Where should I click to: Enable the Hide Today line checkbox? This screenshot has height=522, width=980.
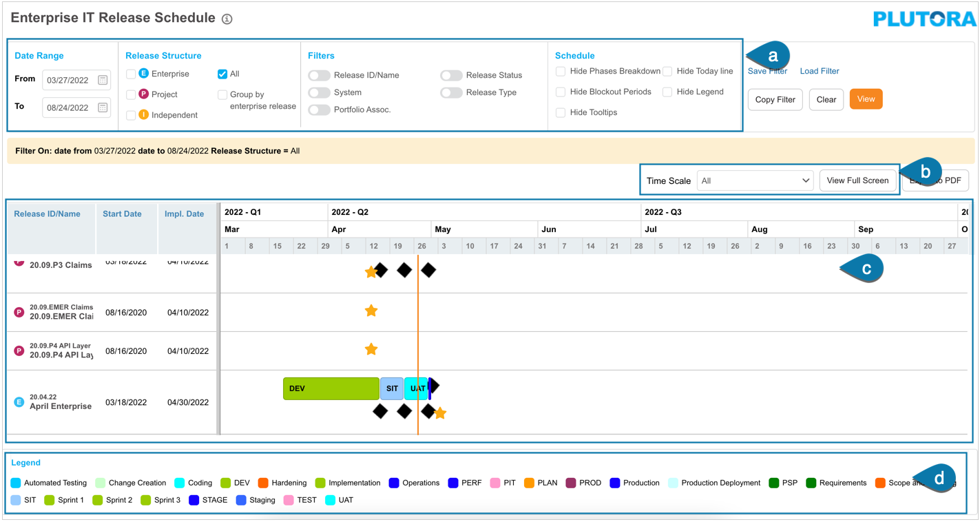tap(667, 72)
